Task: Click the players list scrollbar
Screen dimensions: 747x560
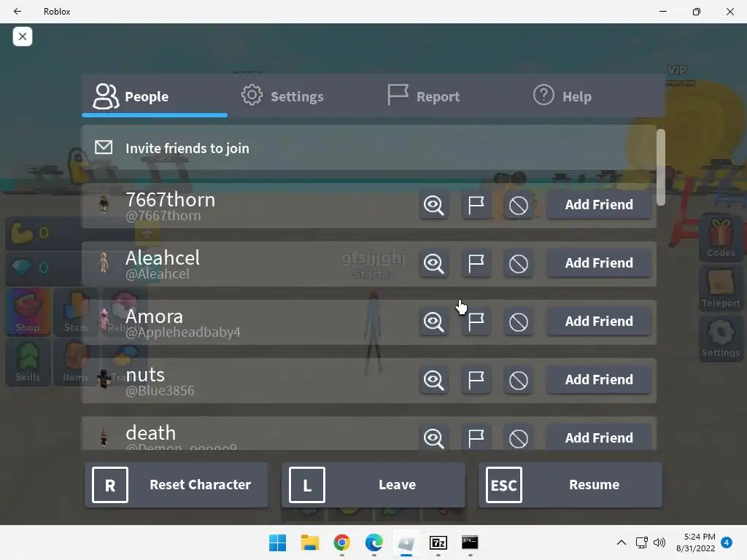Action: (x=660, y=167)
